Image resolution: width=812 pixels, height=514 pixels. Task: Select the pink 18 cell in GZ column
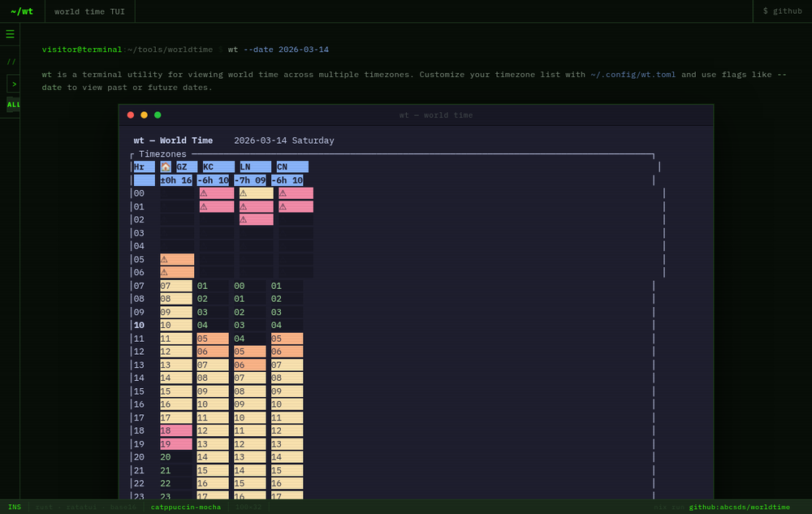tap(176, 430)
